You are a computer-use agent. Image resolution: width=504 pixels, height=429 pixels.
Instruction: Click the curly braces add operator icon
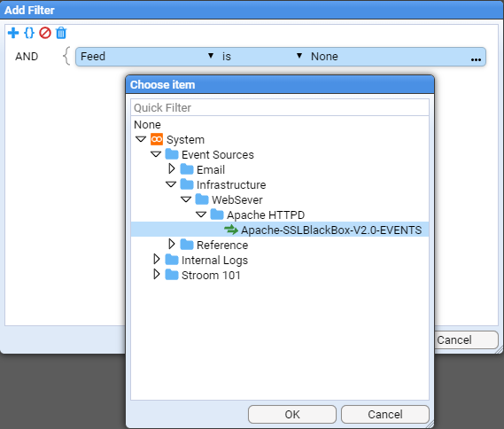click(29, 33)
